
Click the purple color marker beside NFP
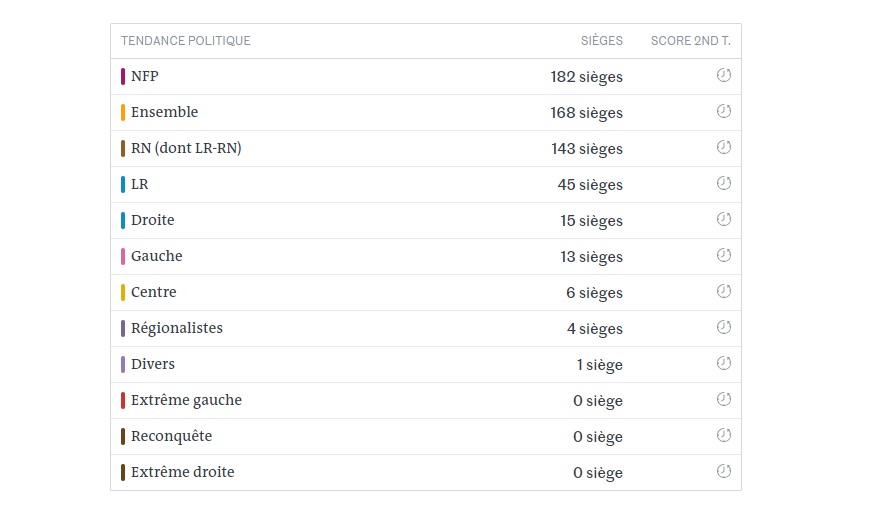pos(123,76)
